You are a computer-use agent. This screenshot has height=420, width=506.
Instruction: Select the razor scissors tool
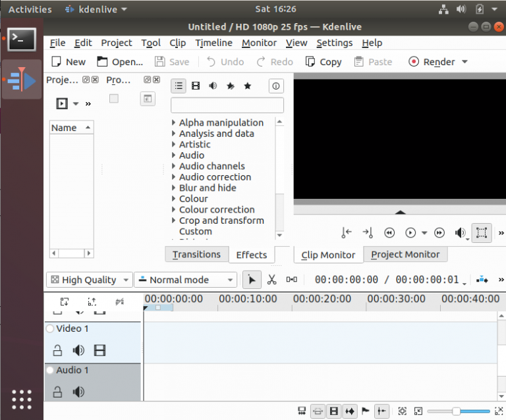point(271,280)
